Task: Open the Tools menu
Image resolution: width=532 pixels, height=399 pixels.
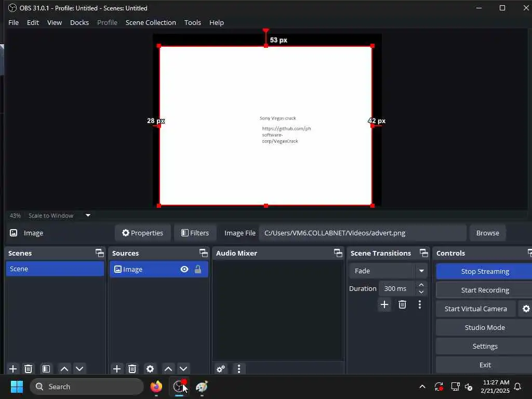Action: (192, 22)
